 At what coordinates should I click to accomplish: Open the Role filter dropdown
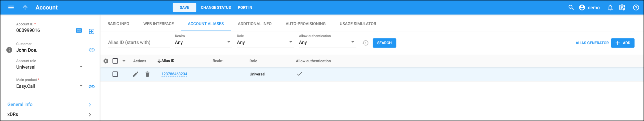(265, 42)
